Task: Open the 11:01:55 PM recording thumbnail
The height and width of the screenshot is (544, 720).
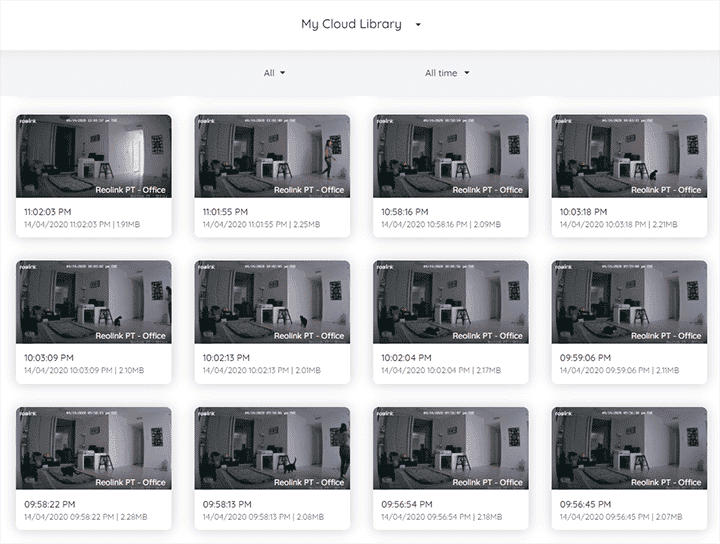Action: [x=271, y=155]
